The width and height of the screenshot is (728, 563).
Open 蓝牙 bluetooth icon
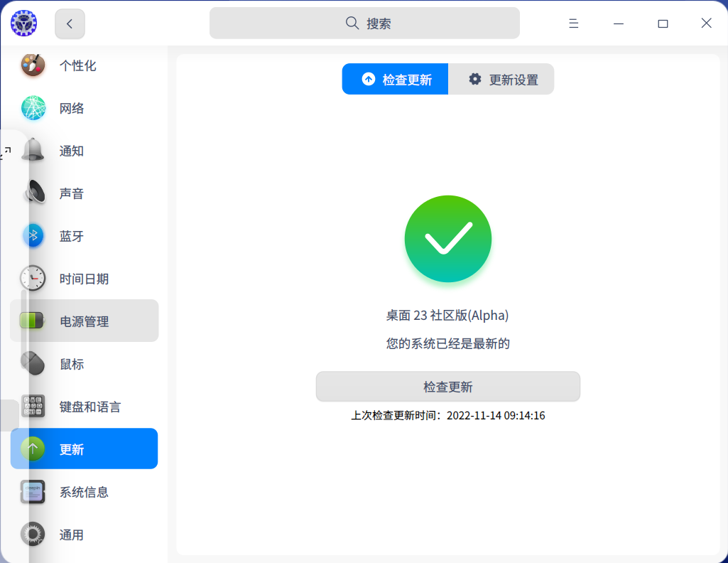coord(33,236)
